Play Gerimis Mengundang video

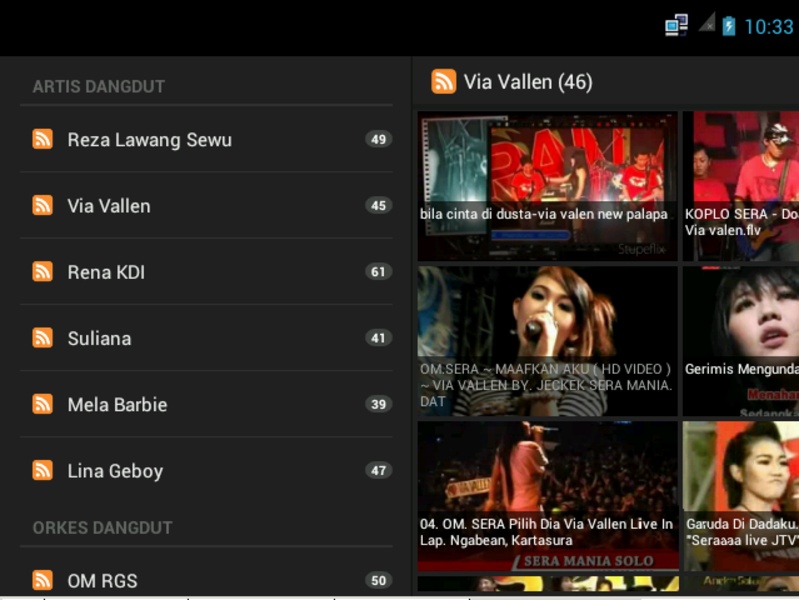tap(741, 341)
